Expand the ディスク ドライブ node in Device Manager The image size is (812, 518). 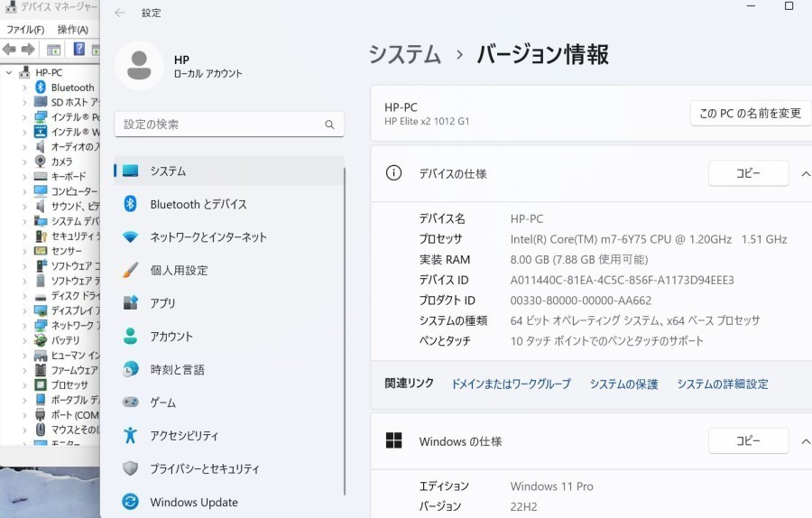[x=24, y=296]
